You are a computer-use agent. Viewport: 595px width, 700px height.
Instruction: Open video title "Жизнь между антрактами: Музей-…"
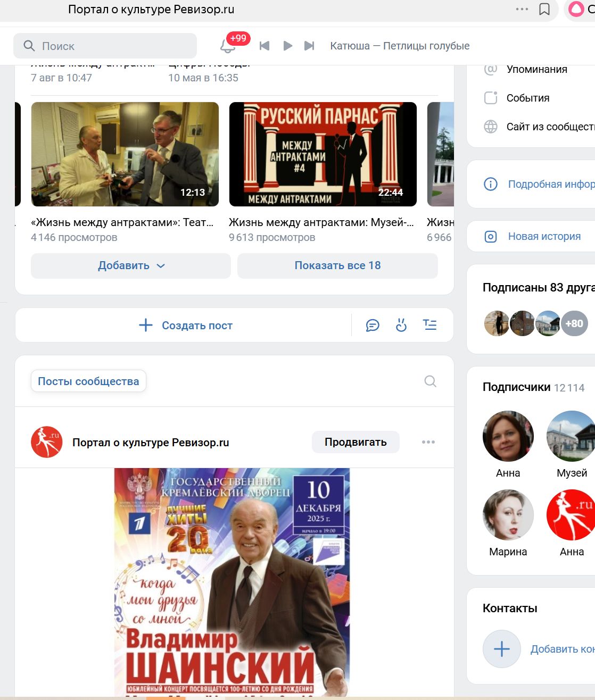[x=321, y=222]
